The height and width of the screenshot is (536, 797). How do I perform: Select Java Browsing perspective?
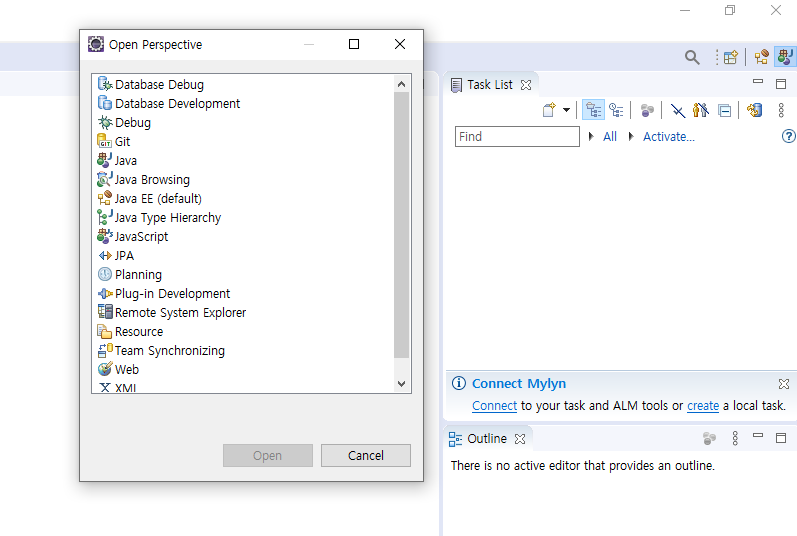tap(143, 179)
